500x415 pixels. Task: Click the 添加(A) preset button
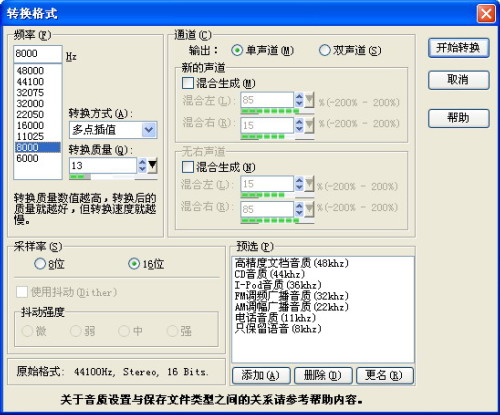tap(261, 376)
